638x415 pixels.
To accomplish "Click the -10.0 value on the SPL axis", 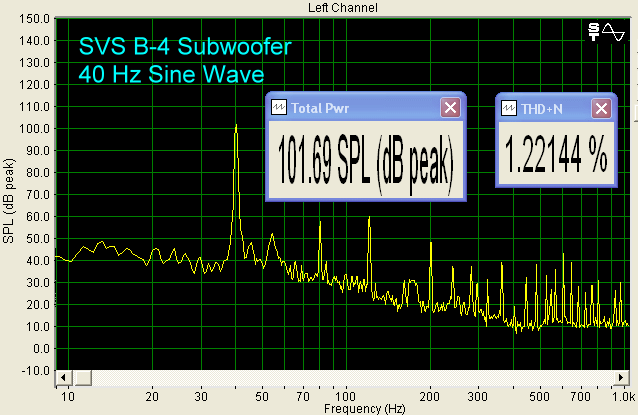I will [x=35, y=371].
